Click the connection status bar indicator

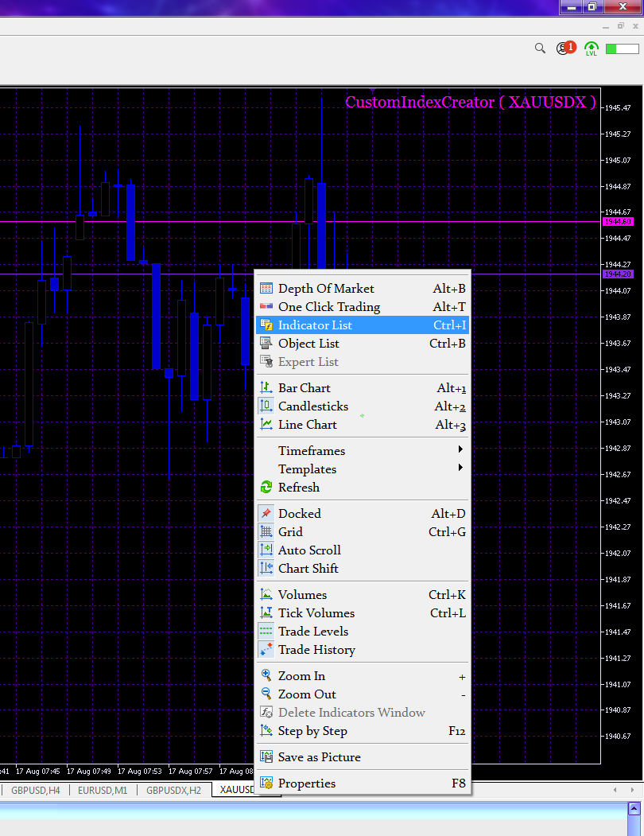click(623, 49)
